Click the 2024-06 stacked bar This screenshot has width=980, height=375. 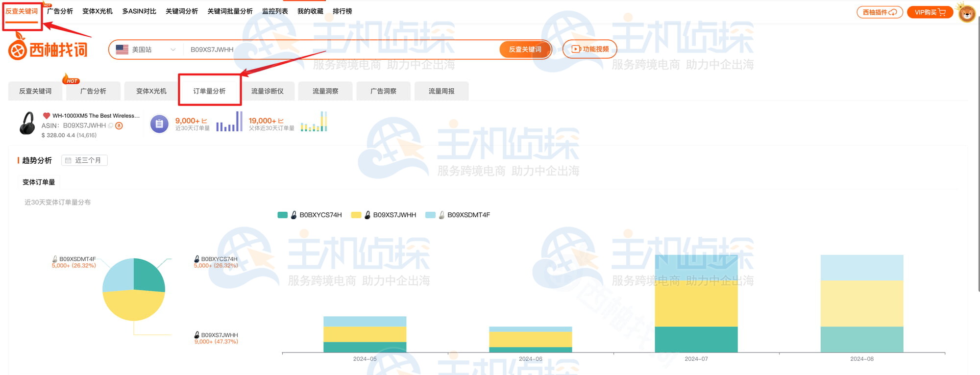click(x=531, y=339)
